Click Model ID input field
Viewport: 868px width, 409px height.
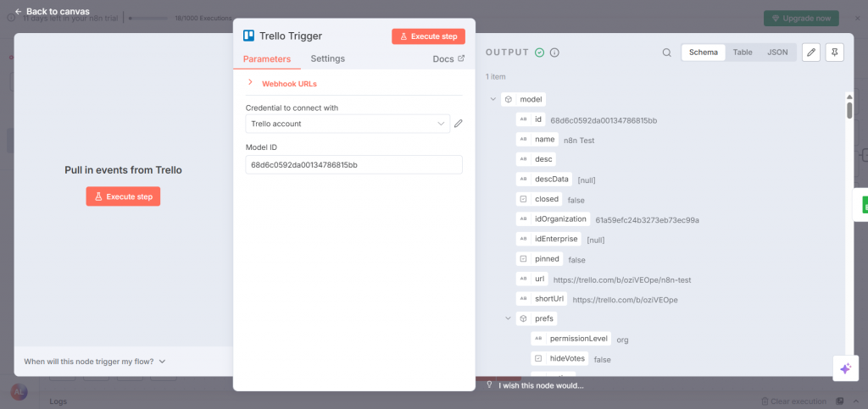(353, 165)
